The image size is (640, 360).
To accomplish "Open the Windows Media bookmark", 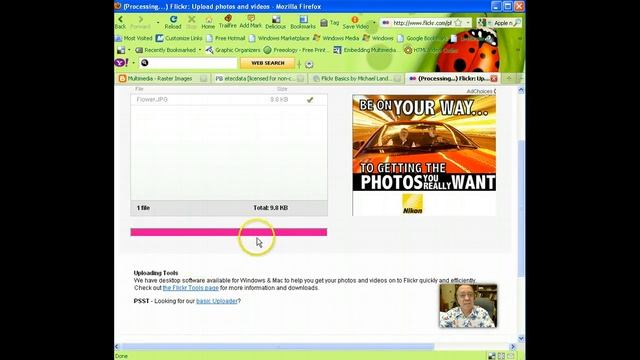I will coord(336,38).
